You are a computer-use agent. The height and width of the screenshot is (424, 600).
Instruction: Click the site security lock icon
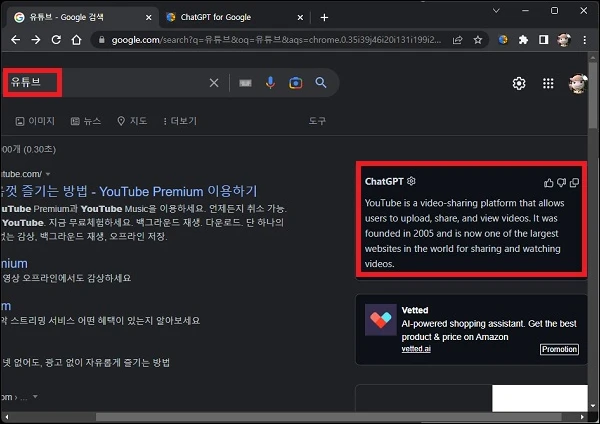(101, 40)
